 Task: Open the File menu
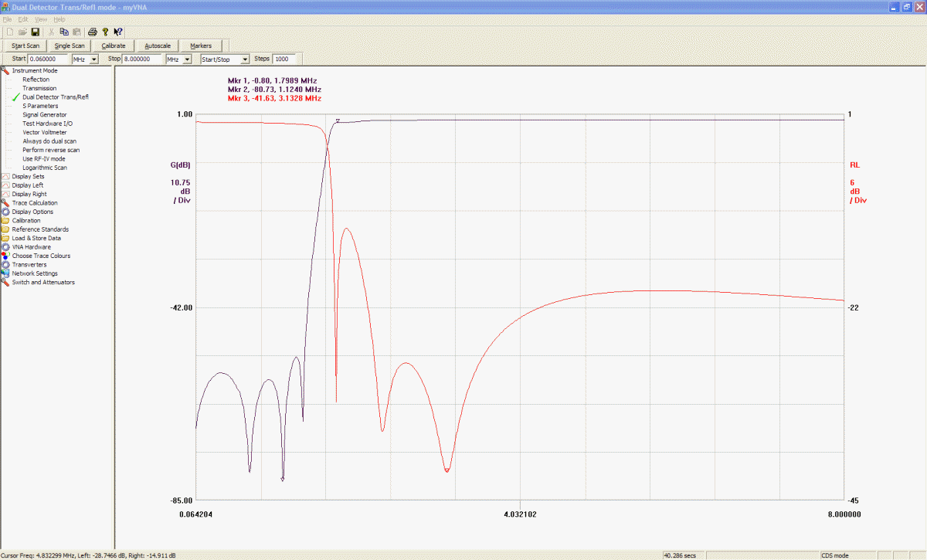click(x=8, y=19)
